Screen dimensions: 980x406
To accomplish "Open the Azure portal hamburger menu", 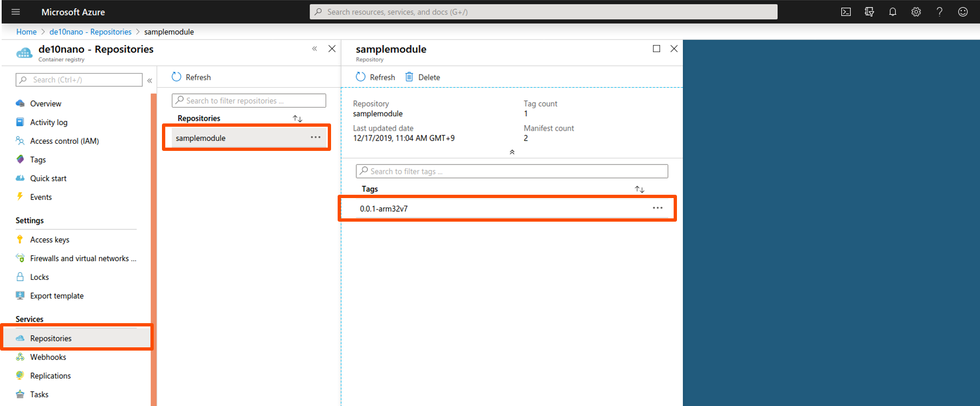I will pos(15,12).
